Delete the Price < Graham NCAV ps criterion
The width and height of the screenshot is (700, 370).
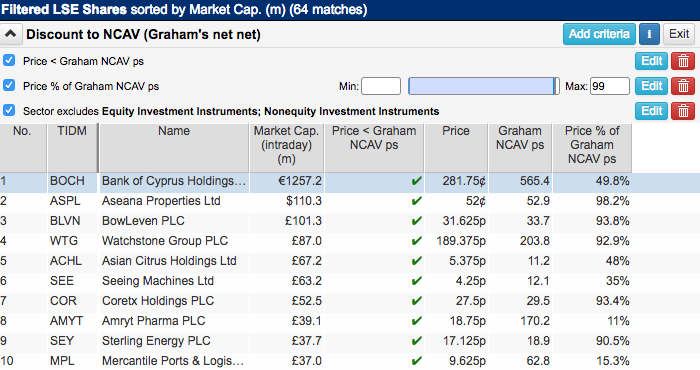coord(683,61)
